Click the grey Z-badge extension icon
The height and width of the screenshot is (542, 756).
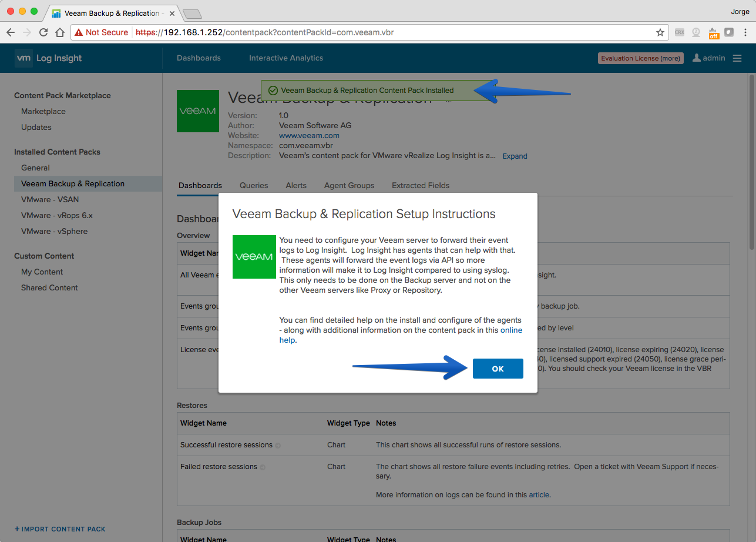(x=696, y=32)
